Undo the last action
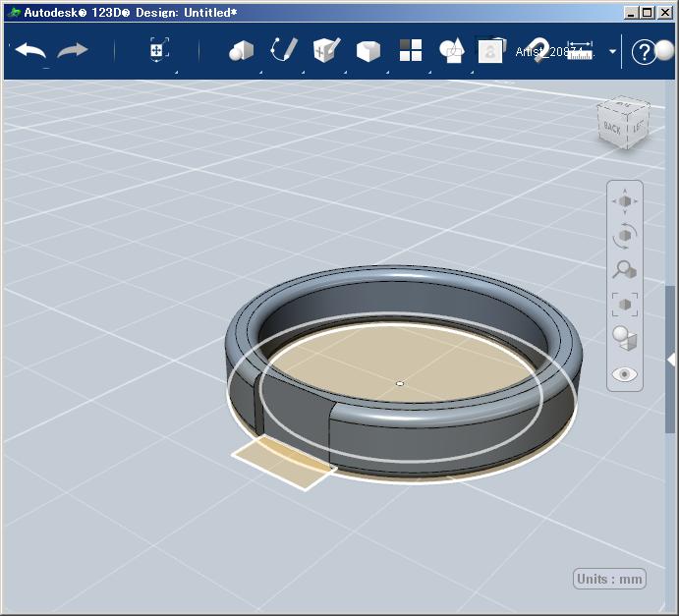 point(30,51)
